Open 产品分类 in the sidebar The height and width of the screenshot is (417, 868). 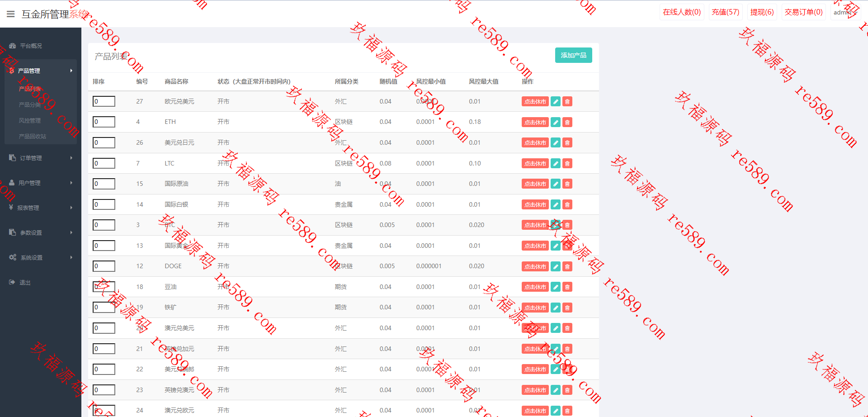tap(30, 104)
